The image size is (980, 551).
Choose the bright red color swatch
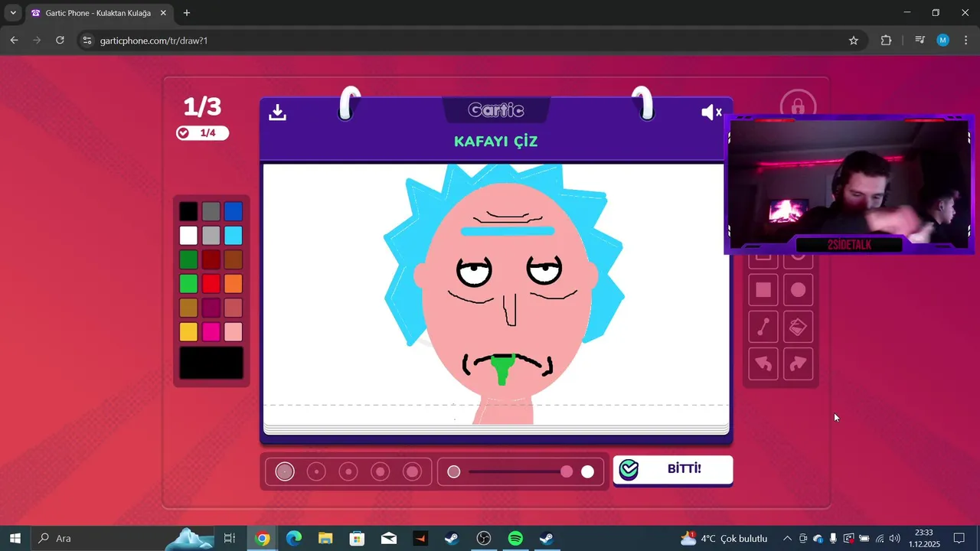point(211,283)
